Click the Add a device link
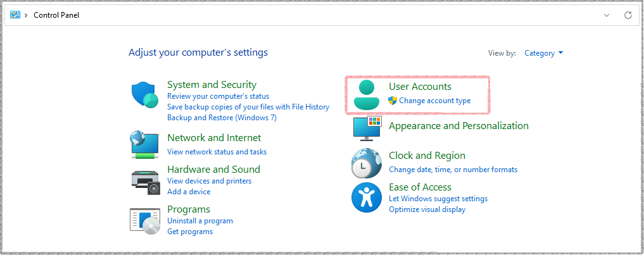644x255 pixels. (189, 191)
